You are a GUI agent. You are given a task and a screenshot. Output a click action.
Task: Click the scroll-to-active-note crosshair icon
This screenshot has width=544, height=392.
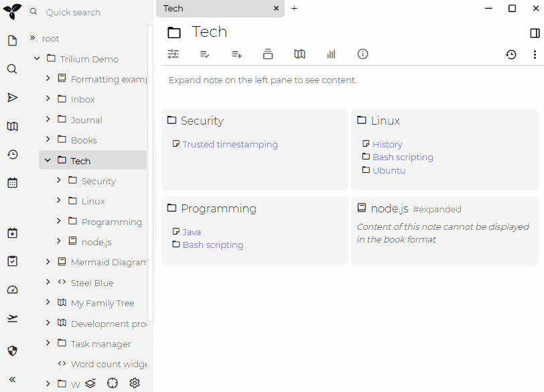(113, 383)
